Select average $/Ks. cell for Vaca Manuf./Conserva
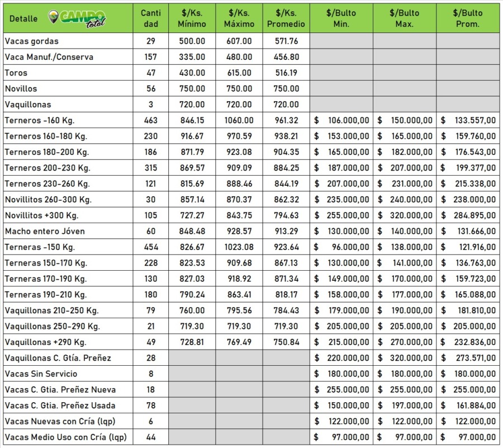Screen dimensions: 503x448 click(x=286, y=57)
